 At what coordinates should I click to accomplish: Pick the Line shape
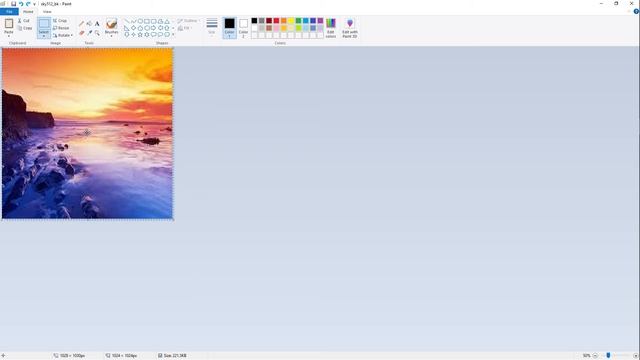click(127, 21)
